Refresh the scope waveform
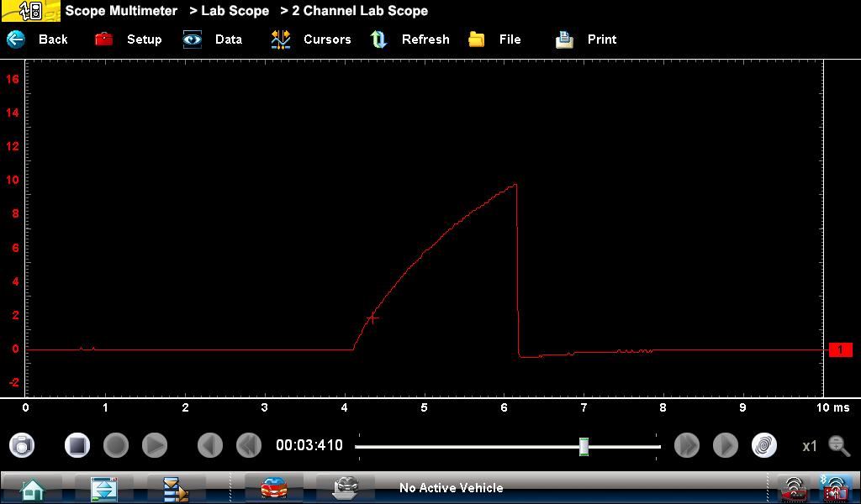 click(x=379, y=39)
